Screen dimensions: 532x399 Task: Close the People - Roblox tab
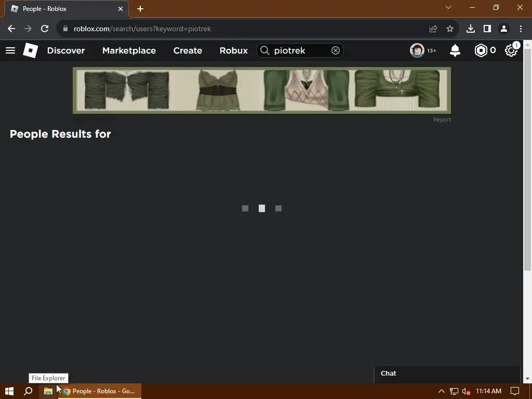(121, 9)
